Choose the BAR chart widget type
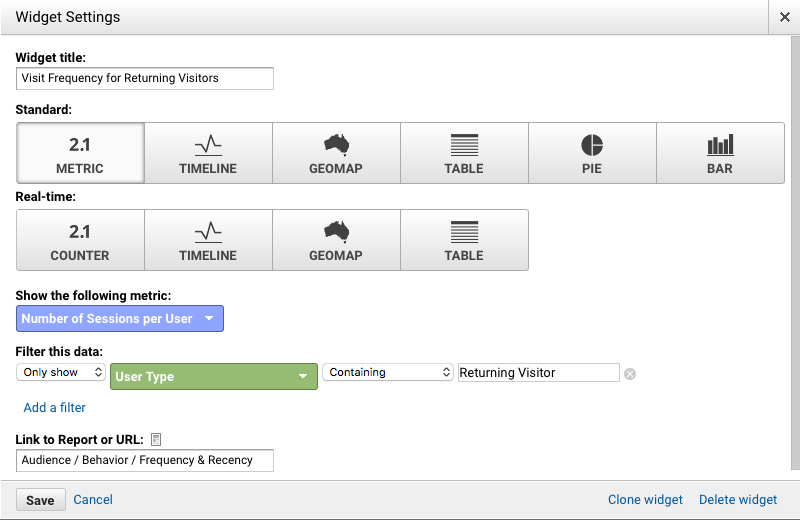The height and width of the screenshot is (520, 800). (720, 153)
